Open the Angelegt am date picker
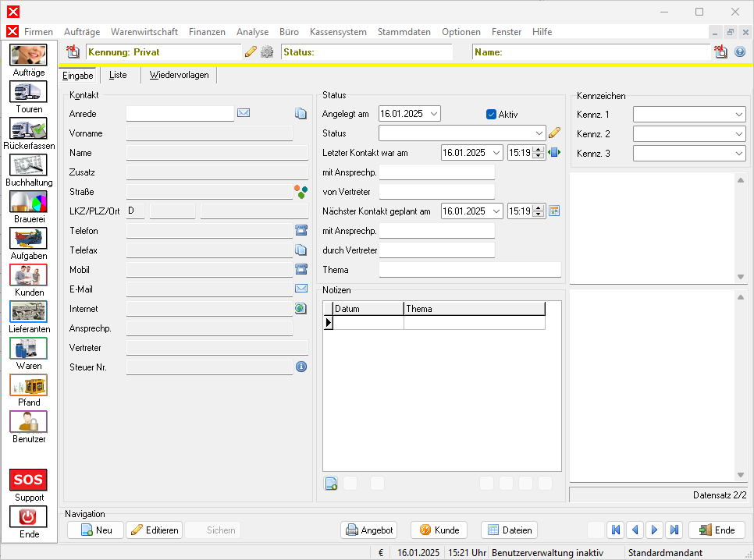This screenshot has width=754, height=560. coord(433,114)
